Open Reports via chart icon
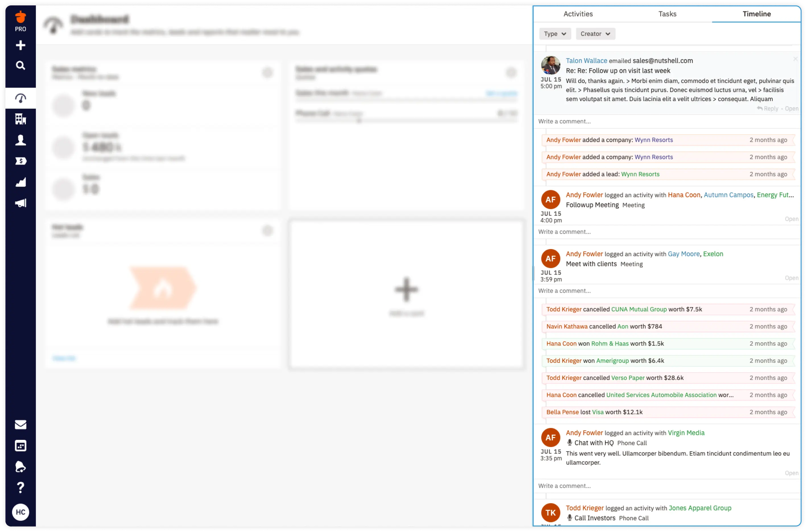 pos(20,182)
